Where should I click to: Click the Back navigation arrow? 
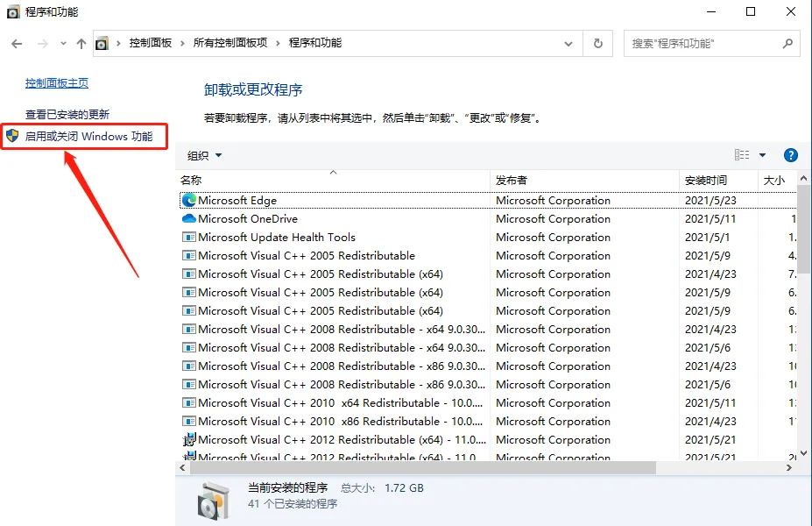click(x=17, y=44)
